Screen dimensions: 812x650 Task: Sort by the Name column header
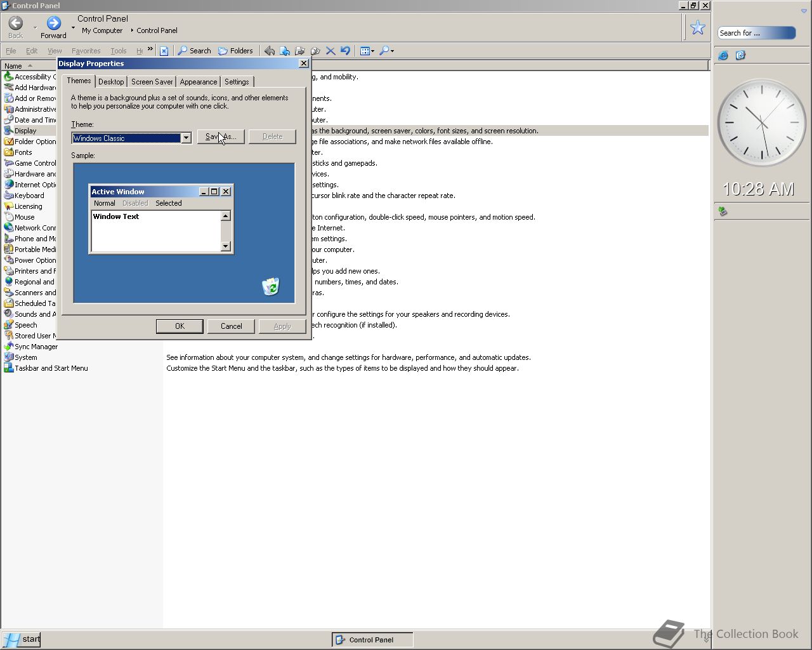[x=29, y=65]
